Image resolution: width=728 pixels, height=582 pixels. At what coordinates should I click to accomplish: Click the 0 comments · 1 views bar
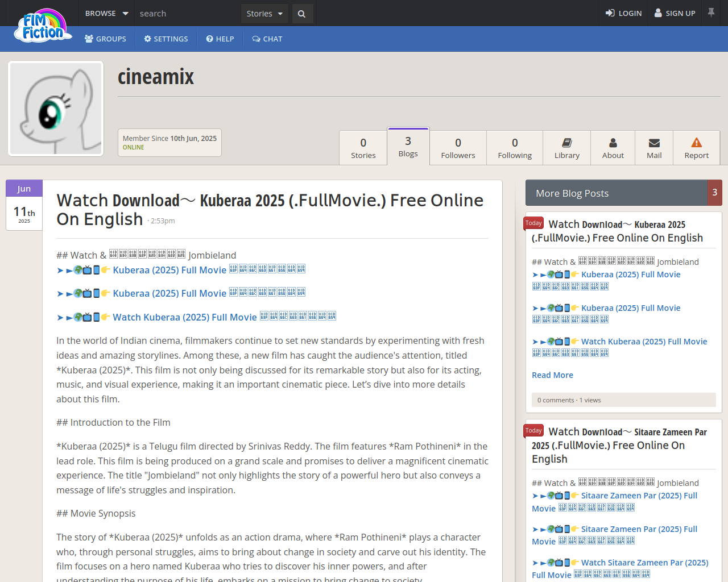pos(624,400)
